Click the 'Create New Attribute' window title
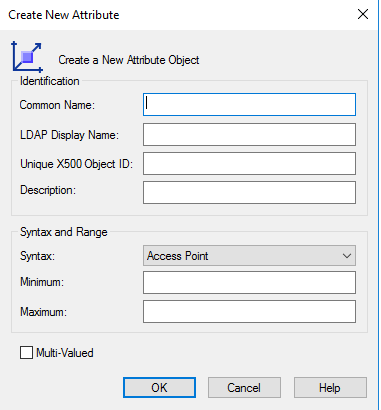This screenshot has height=410, width=381. [x=64, y=15]
